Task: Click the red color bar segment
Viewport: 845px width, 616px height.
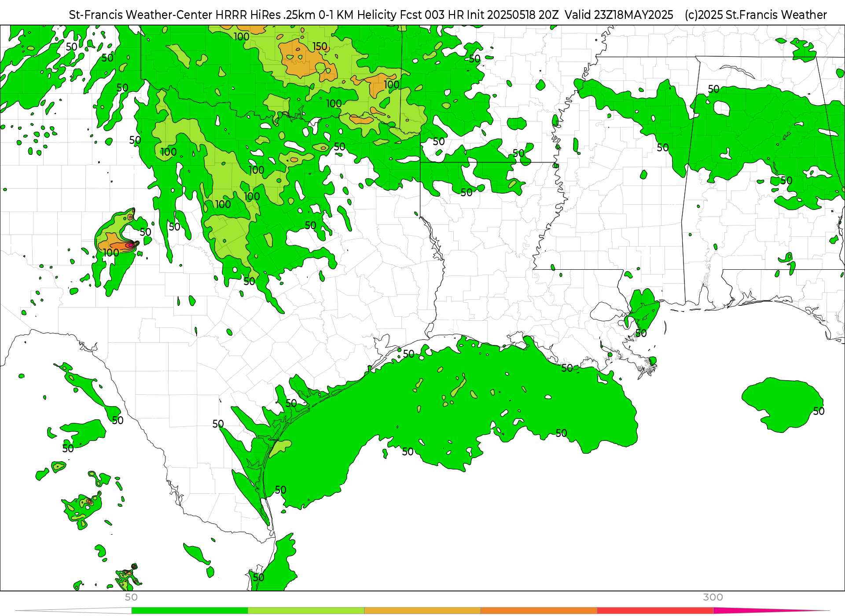Action: point(655,611)
